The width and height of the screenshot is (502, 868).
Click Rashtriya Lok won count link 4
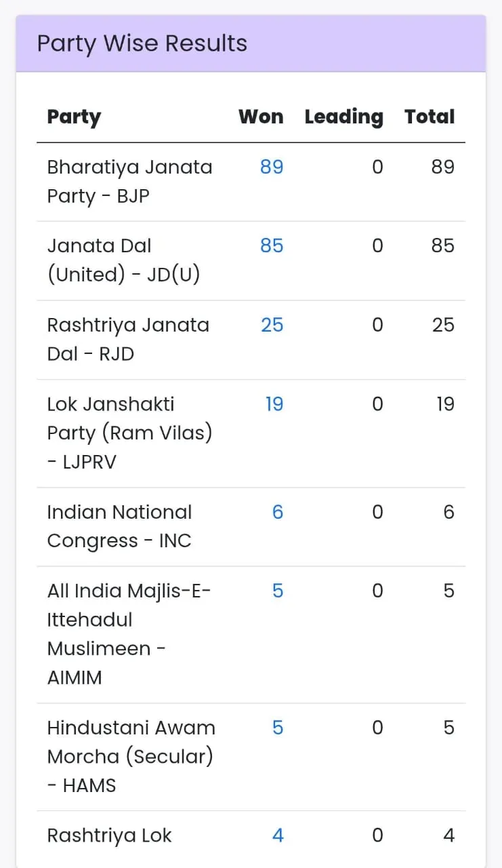click(278, 835)
